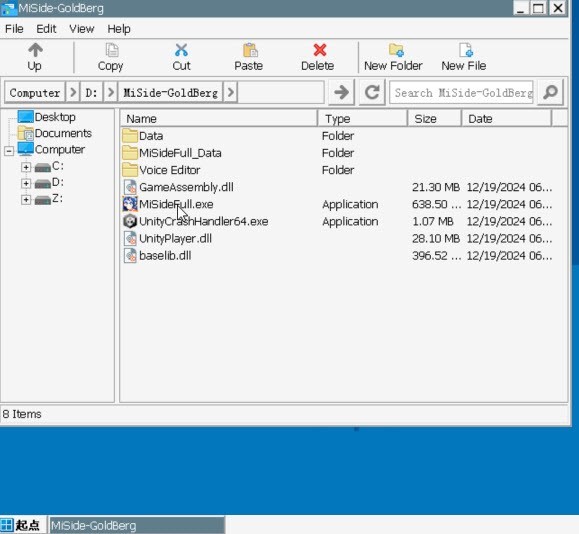The width and height of the screenshot is (579, 534).
Task: Expand the D: drive tree node
Action: pyautogui.click(x=26, y=184)
